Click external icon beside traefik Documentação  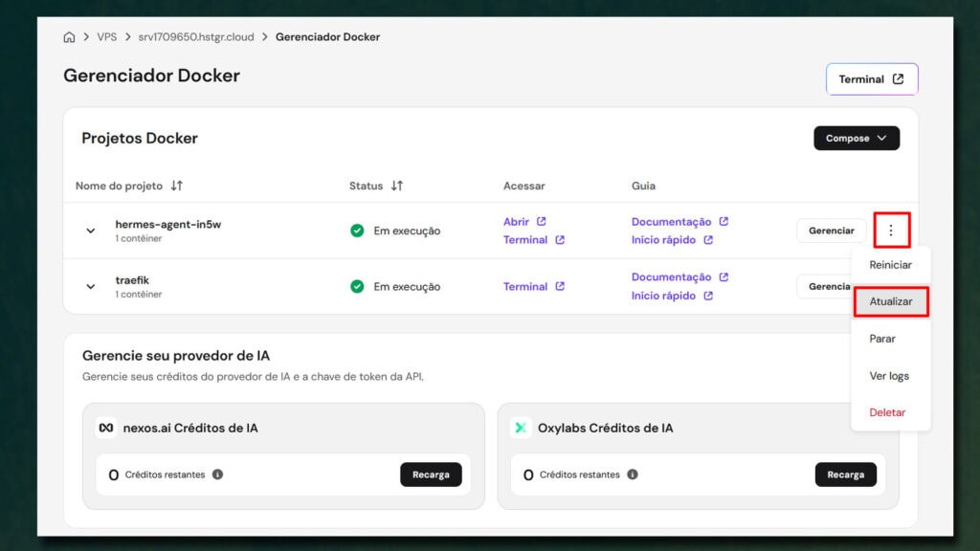point(724,276)
